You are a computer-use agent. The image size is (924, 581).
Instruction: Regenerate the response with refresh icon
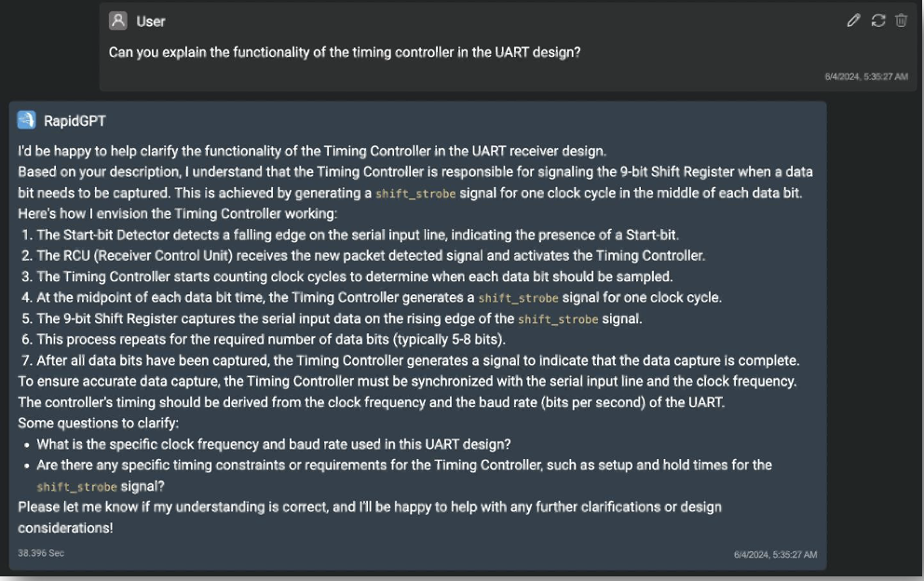click(878, 20)
